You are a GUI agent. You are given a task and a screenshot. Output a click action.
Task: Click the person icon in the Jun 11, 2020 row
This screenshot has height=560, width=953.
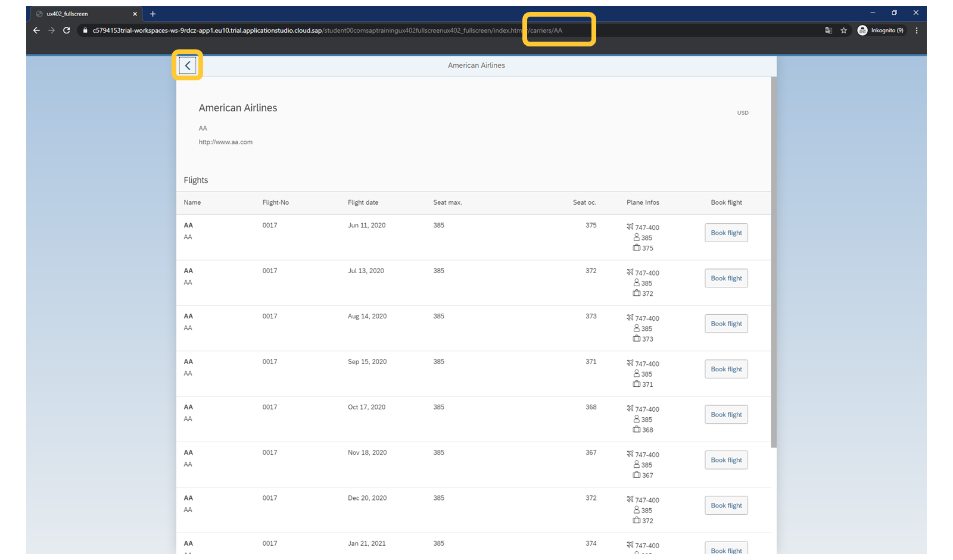pyautogui.click(x=637, y=237)
